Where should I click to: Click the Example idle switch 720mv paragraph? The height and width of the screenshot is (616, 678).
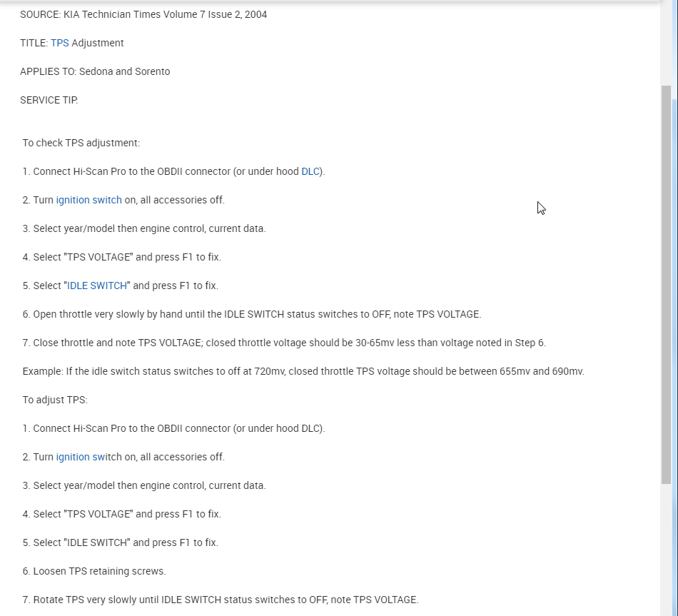pos(303,371)
